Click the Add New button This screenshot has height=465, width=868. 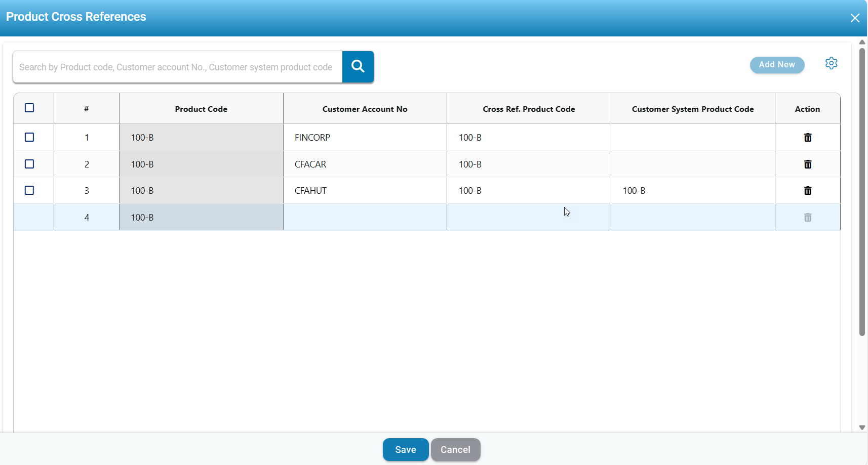tap(777, 65)
